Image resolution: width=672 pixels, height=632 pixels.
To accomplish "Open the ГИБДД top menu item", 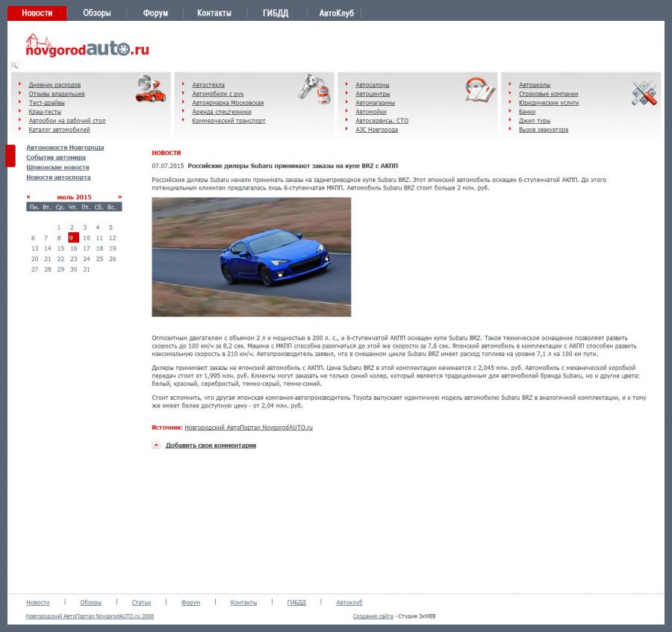I will click(276, 13).
